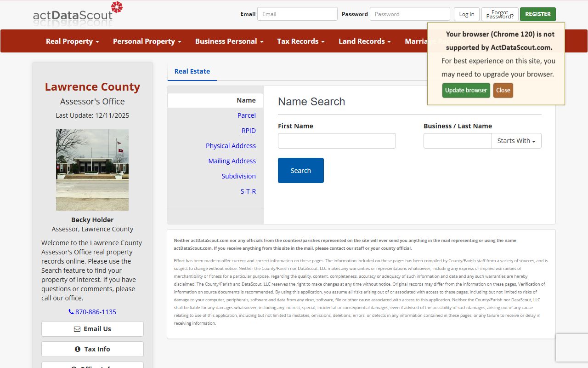Close the browser warning popup

click(x=503, y=90)
